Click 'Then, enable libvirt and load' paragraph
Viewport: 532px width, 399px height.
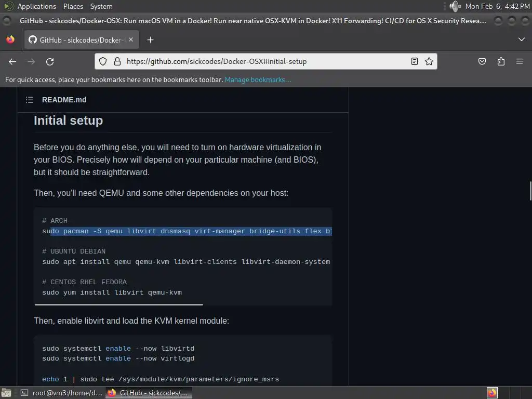[131, 321]
